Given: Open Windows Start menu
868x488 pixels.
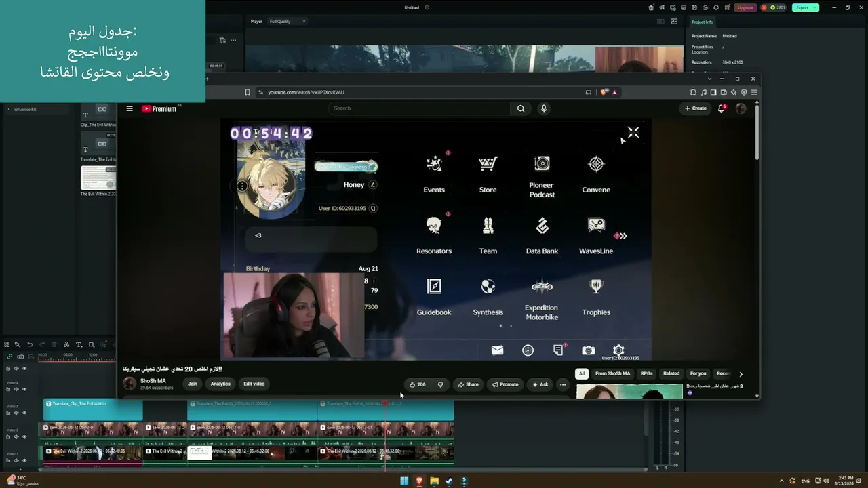Looking at the screenshot, I should coord(404,481).
